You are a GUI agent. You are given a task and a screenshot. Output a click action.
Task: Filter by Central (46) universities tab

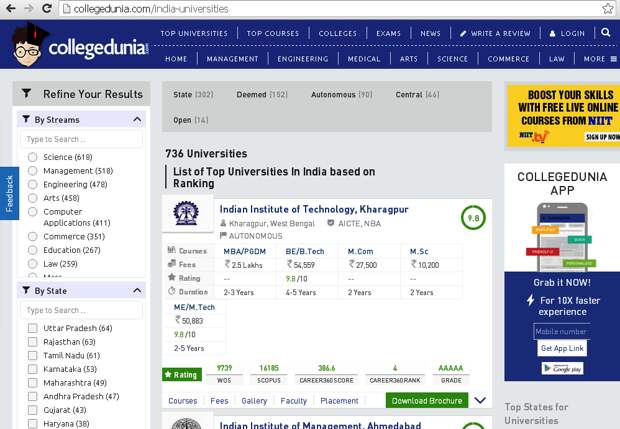418,94
